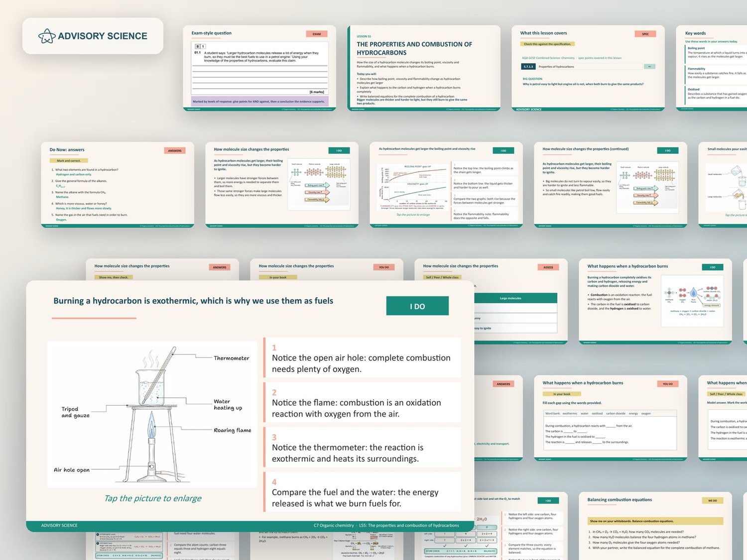Click the ADVISORY SCIENCE footer on front slide

[59, 525]
